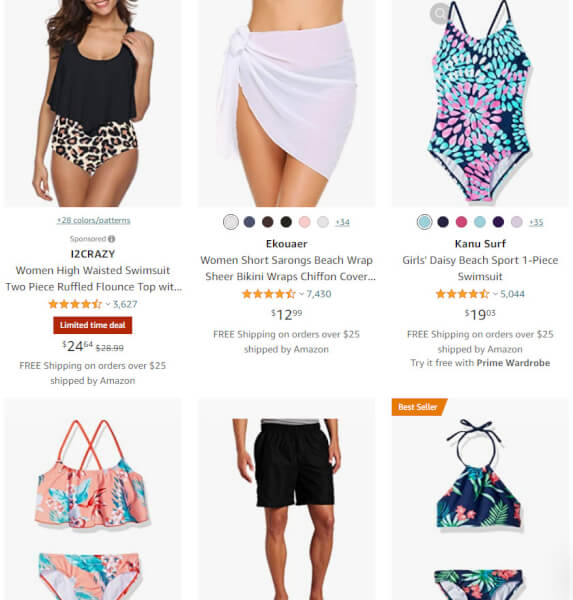View the 7,430 reviews for Ekouaer sarong

318,294
